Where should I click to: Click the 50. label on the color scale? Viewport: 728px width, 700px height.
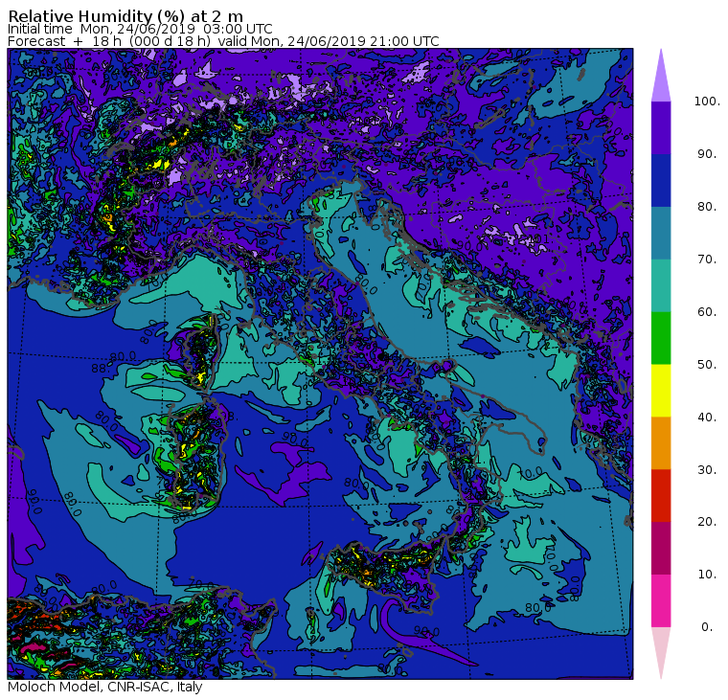click(707, 365)
